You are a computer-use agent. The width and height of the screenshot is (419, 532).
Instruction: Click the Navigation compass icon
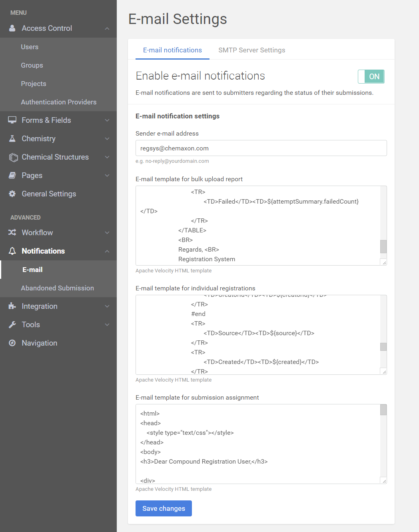(x=12, y=343)
